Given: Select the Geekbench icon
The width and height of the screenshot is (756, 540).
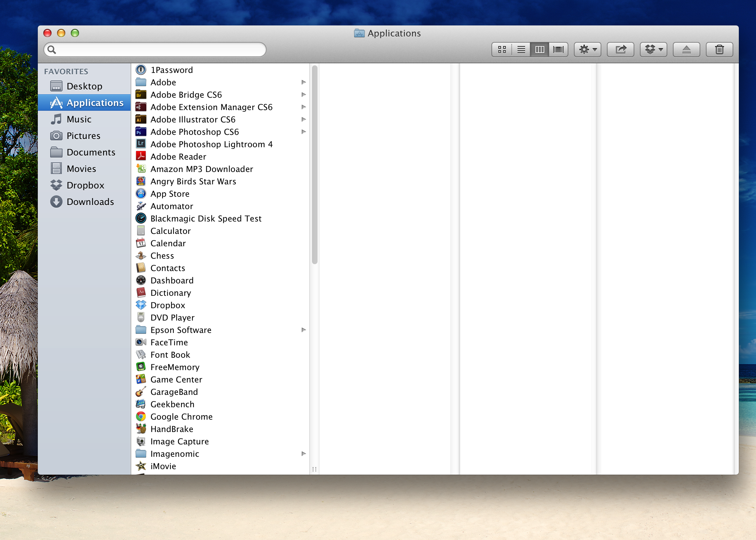Looking at the screenshot, I should pyautogui.click(x=141, y=404).
